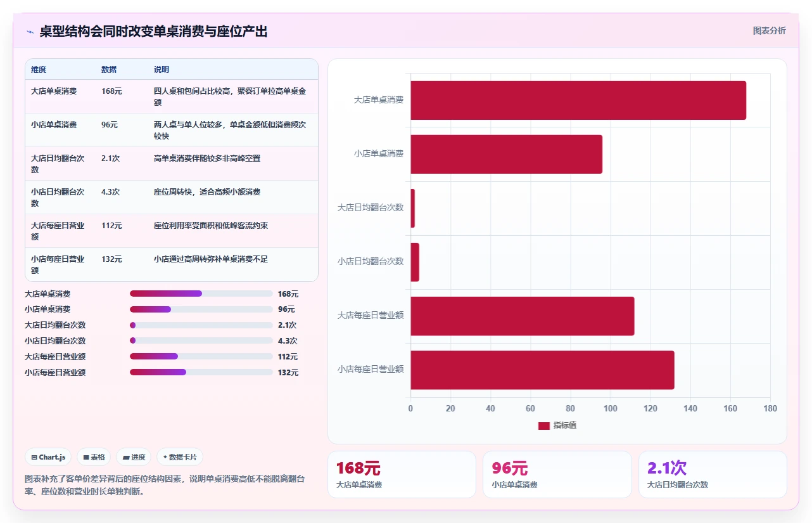Image resolution: width=812 pixels, height=523 pixels.
Task: Click the 图表分析 label in the header
Action: (x=769, y=30)
